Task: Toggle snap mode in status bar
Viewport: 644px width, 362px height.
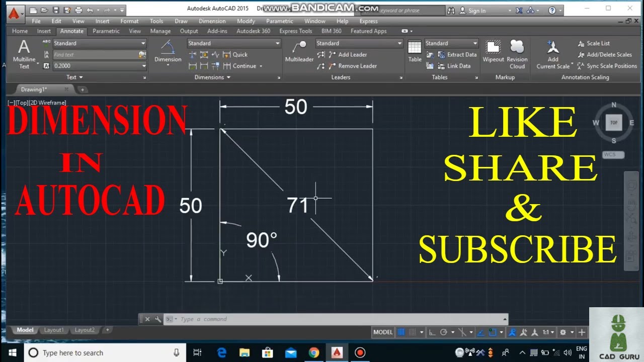Action: click(413, 332)
